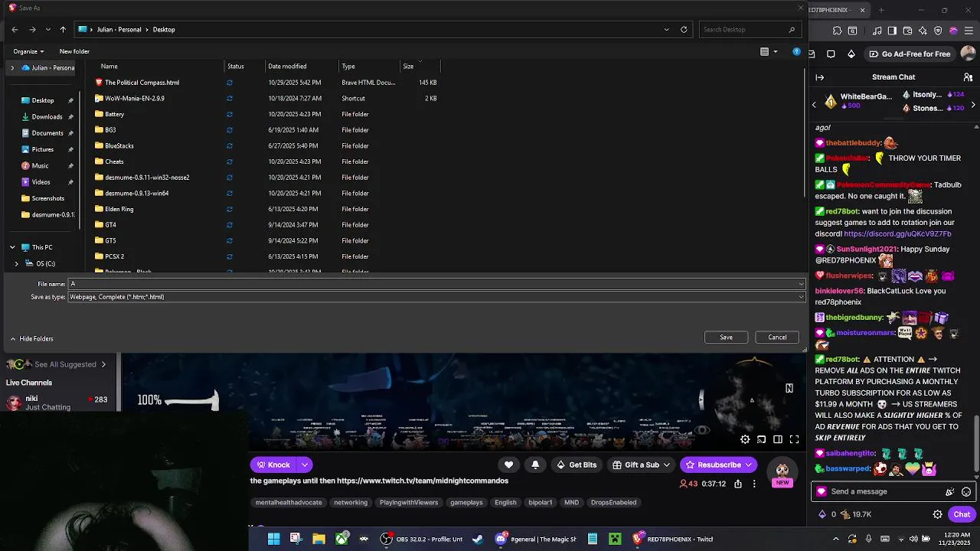Open the discord.gg link in chat
This screenshot has width=980, height=551.
(897, 233)
